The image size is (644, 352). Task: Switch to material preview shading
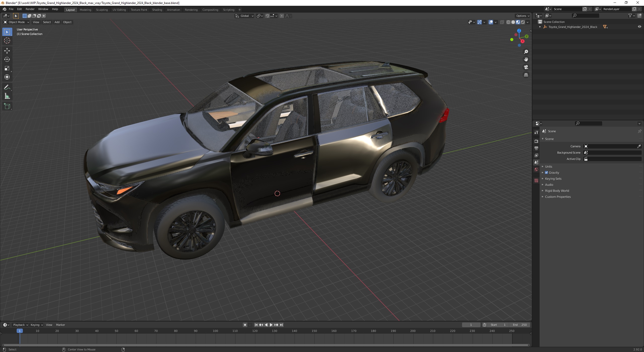click(518, 22)
